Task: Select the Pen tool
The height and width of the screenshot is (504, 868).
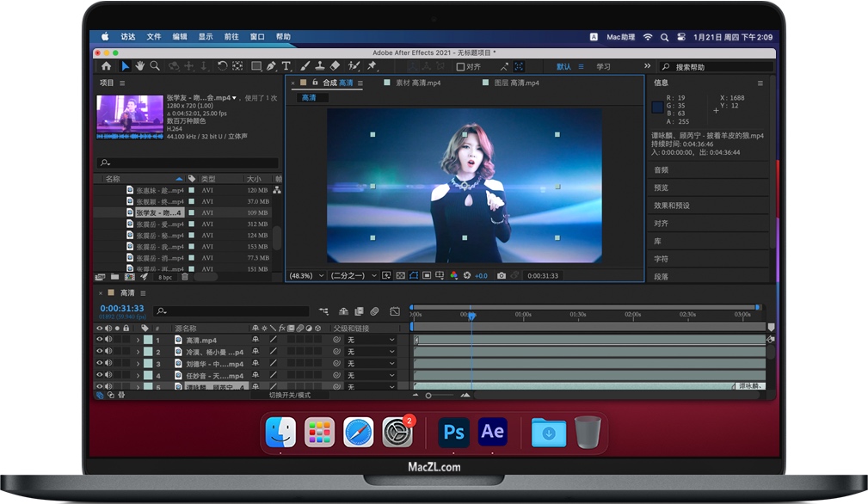Action: pyautogui.click(x=271, y=66)
